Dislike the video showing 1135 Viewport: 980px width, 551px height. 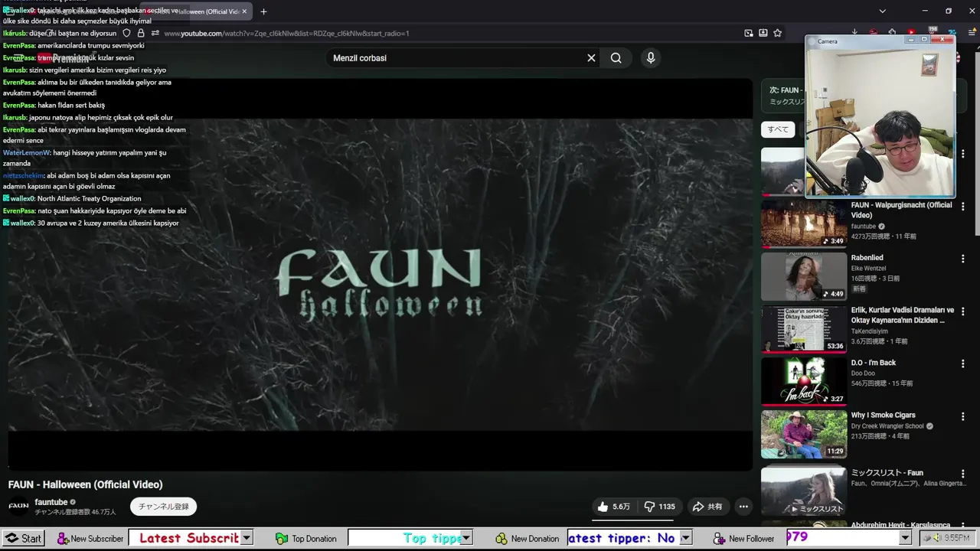[x=659, y=507]
